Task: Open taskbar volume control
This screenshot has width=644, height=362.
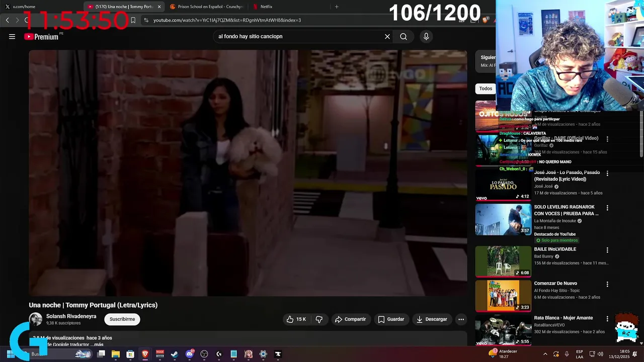Action: [600, 354]
